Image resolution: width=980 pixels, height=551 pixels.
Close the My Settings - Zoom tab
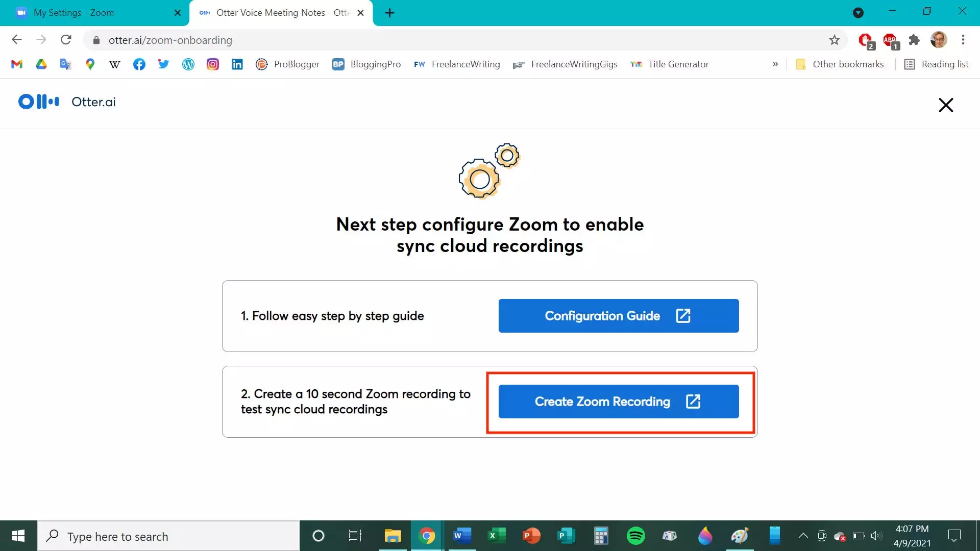[x=178, y=13]
